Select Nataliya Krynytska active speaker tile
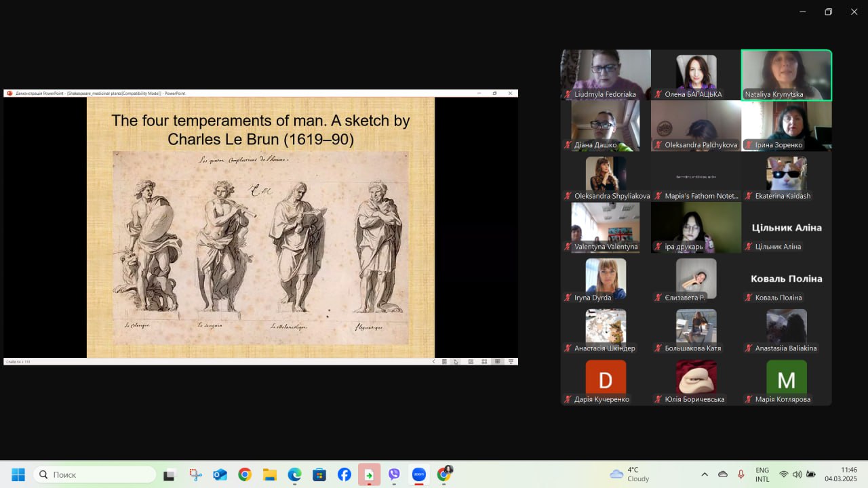Viewport: 868px width, 488px height. coord(786,75)
